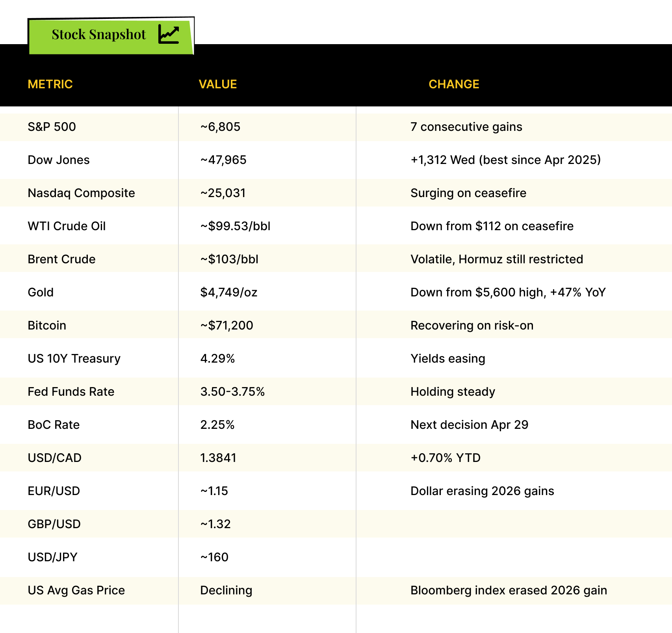This screenshot has width=672, height=633.
Task: Click Down from $5,600 high, +47% YoY
Action: point(508,292)
